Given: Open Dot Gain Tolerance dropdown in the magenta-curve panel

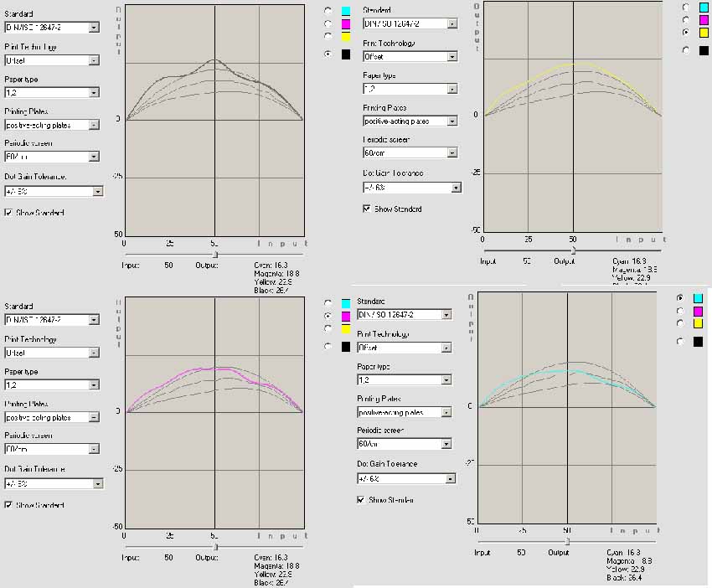Looking at the screenshot, I should point(98,484).
